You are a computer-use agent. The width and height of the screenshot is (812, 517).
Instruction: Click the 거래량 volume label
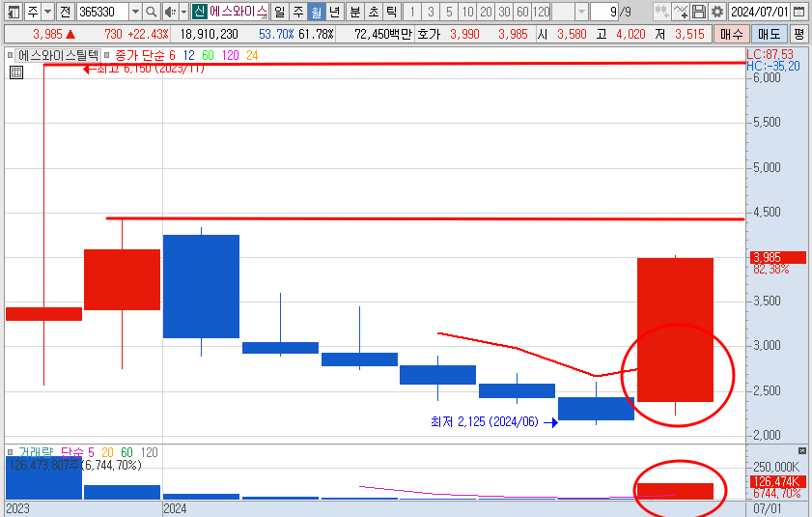tap(36, 452)
